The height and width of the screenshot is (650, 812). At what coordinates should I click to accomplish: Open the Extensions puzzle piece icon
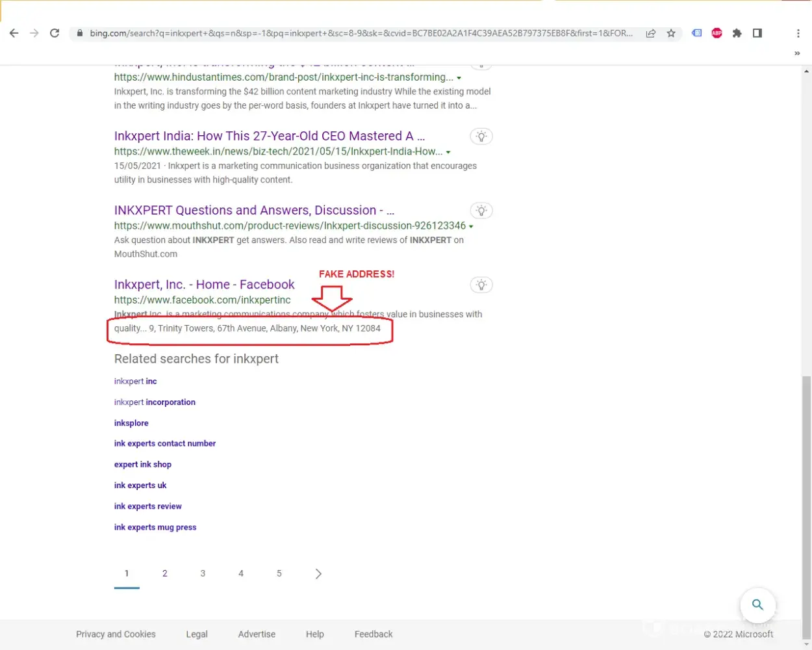coord(737,33)
